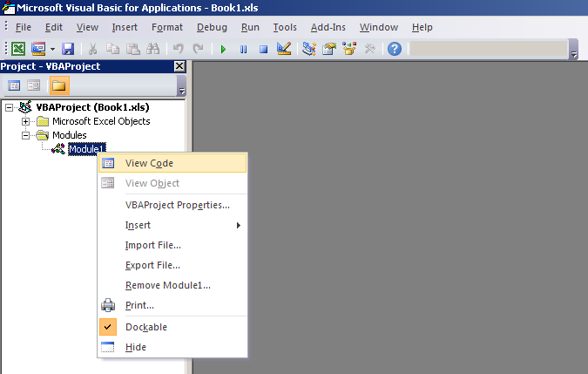Open the Insert menu in menu bar
Screen dimensions: 588x374
click(125, 27)
